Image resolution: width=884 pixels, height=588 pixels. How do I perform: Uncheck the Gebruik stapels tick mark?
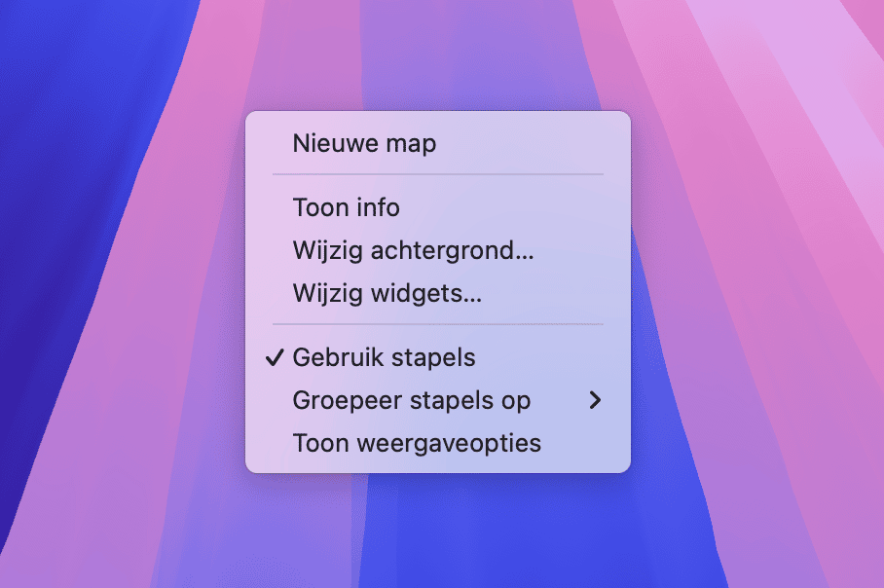click(274, 357)
